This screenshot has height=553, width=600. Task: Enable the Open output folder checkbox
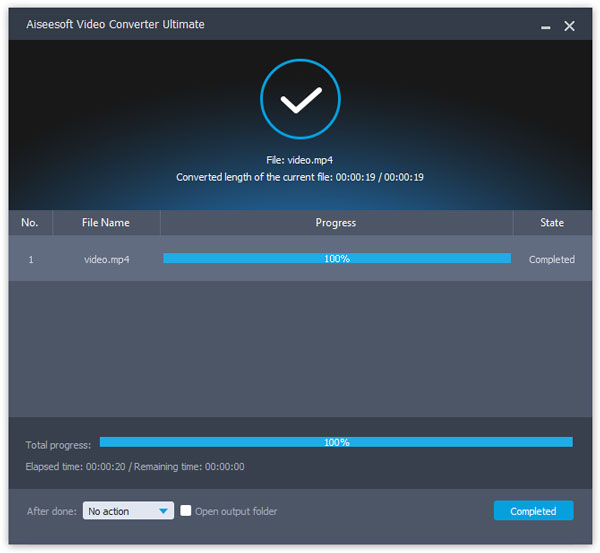[x=186, y=511]
